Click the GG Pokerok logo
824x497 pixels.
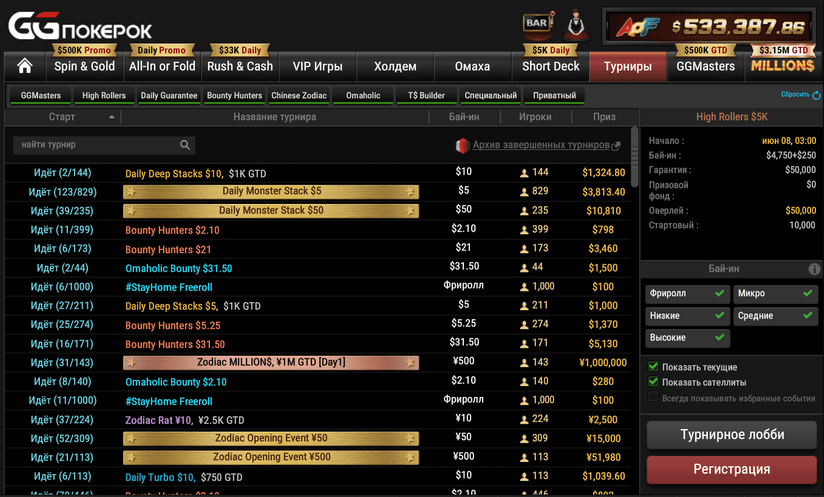80,26
